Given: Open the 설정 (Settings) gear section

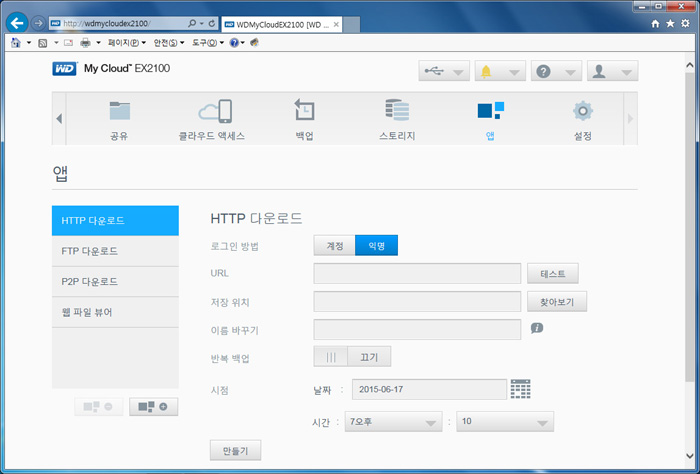Looking at the screenshot, I should pyautogui.click(x=583, y=120).
